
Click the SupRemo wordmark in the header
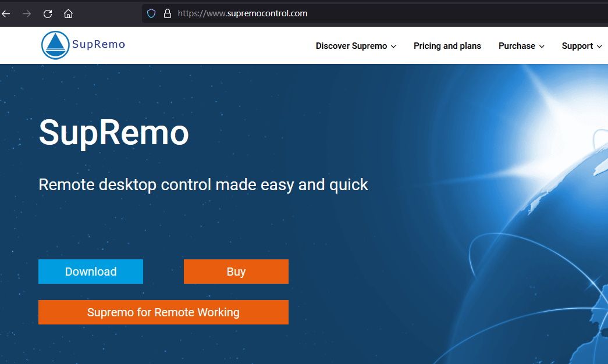99,44
